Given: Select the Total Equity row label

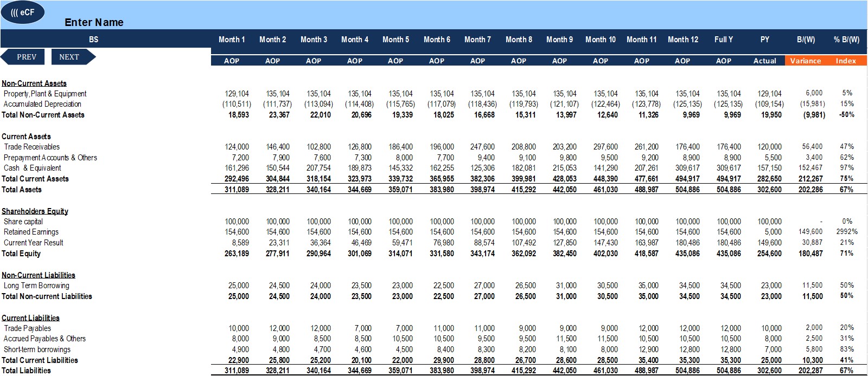Looking at the screenshot, I should point(21,254).
